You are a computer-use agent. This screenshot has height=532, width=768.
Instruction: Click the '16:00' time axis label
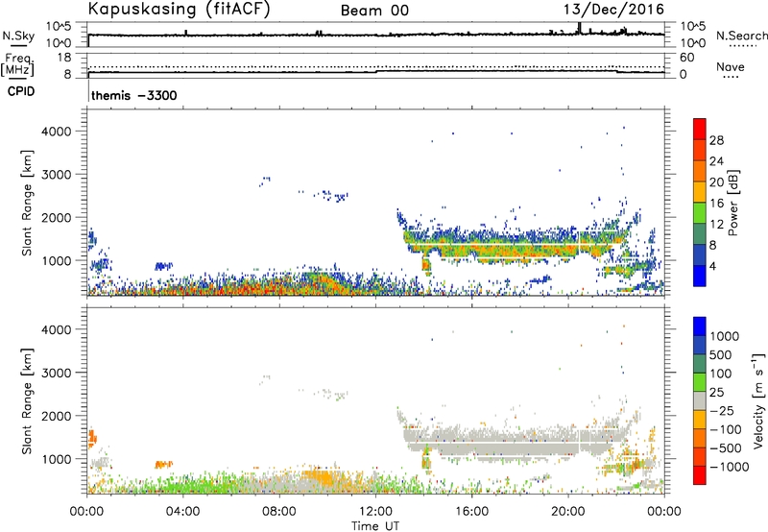471,512
